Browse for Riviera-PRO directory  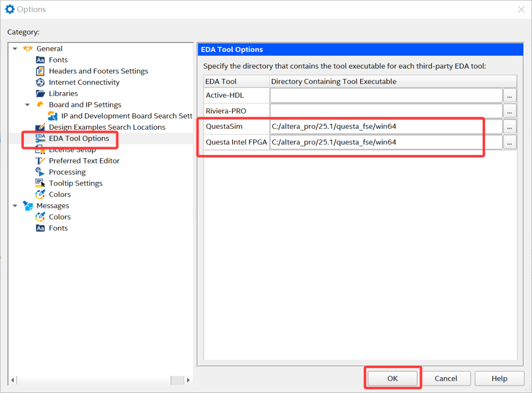(x=510, y=111)
